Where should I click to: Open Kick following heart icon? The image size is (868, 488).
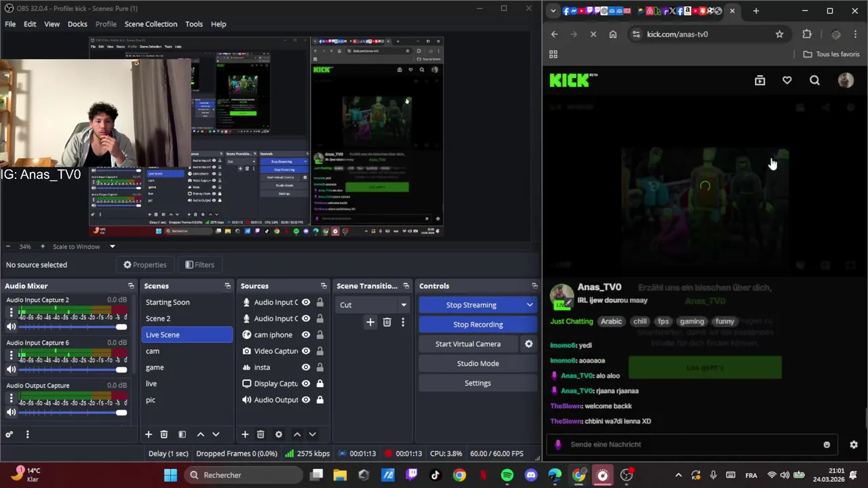coord(787,81)
